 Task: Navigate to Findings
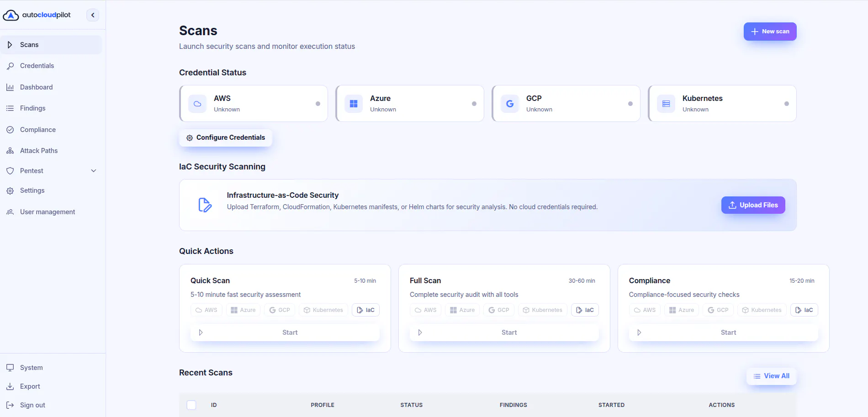coord(51,108)
